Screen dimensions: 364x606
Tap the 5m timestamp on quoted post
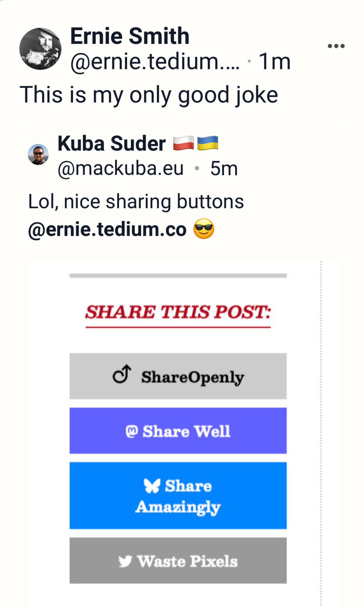point(224,169)
